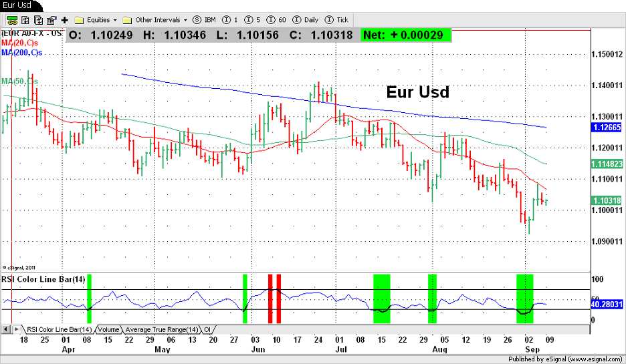
Task: Click the bold Eur Usd chart annotation
Action: pyautogui.click(x=417, y=92)
